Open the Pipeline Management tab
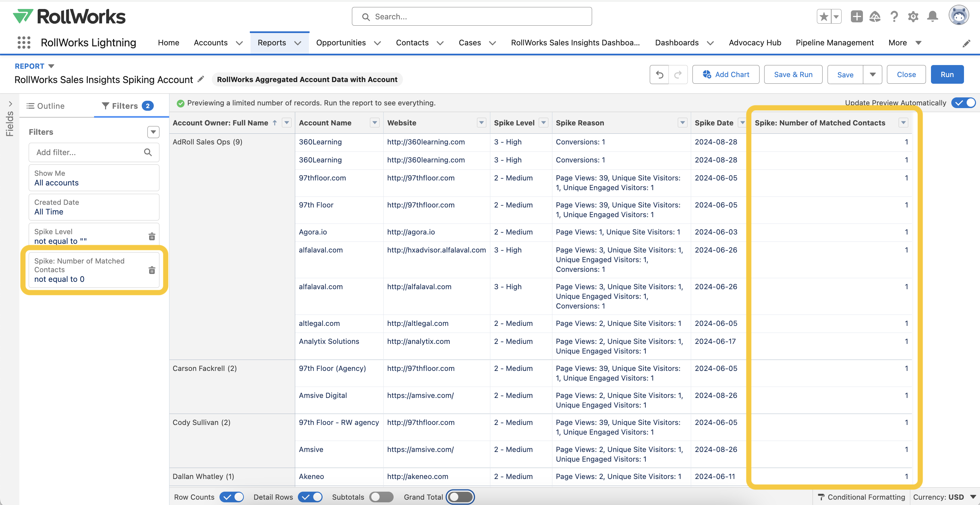The width and height of the screenshot is (980, 505). click(835, 43)
